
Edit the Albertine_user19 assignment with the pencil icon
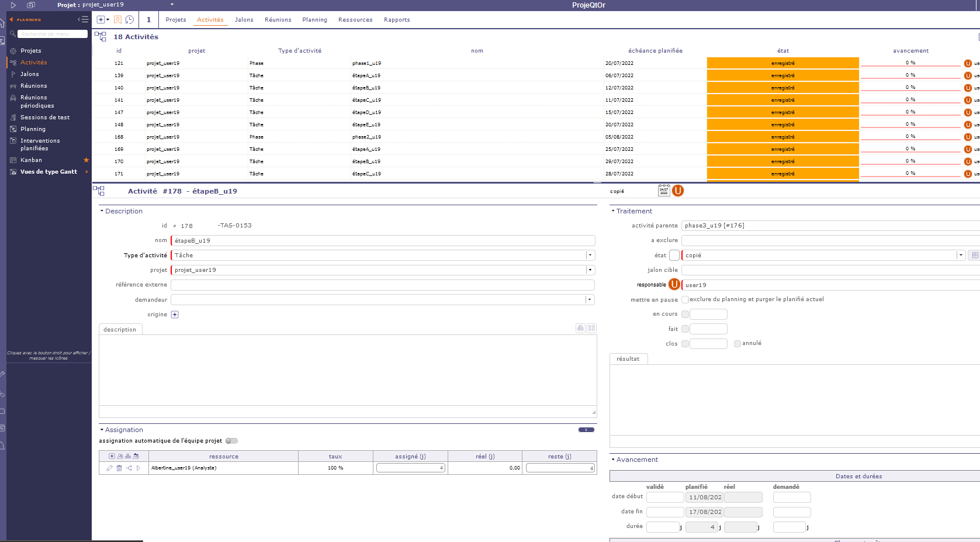pos(109,468)
